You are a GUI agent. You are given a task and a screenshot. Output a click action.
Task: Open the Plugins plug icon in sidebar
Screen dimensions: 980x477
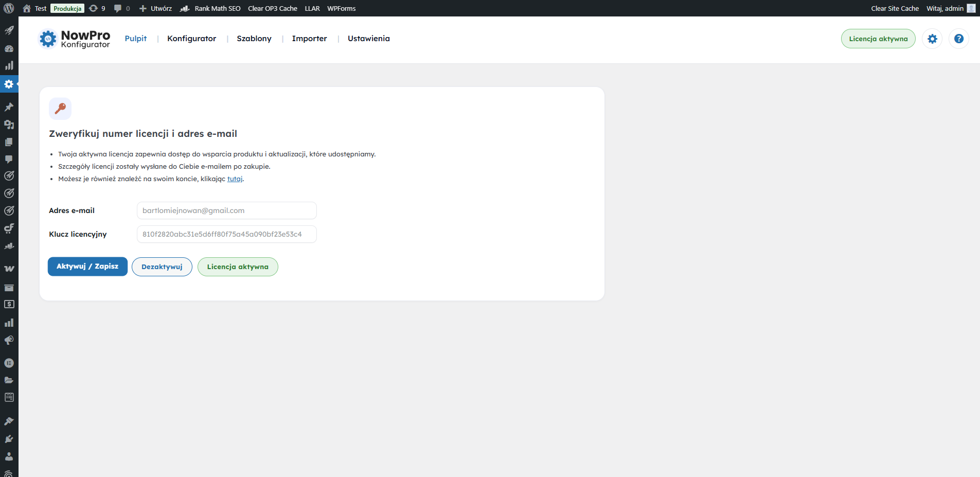point(9,439)
